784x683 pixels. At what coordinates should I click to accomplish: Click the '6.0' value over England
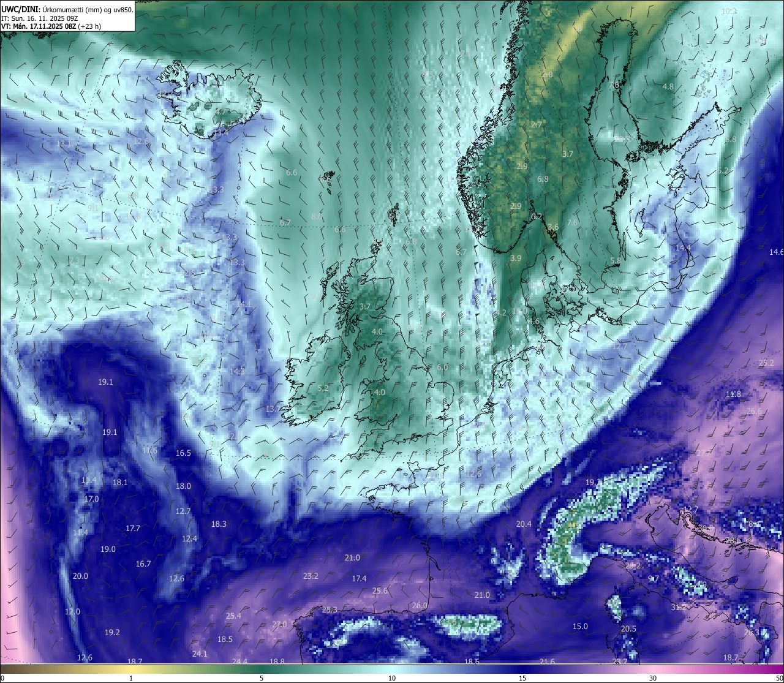tap(442, 367)
